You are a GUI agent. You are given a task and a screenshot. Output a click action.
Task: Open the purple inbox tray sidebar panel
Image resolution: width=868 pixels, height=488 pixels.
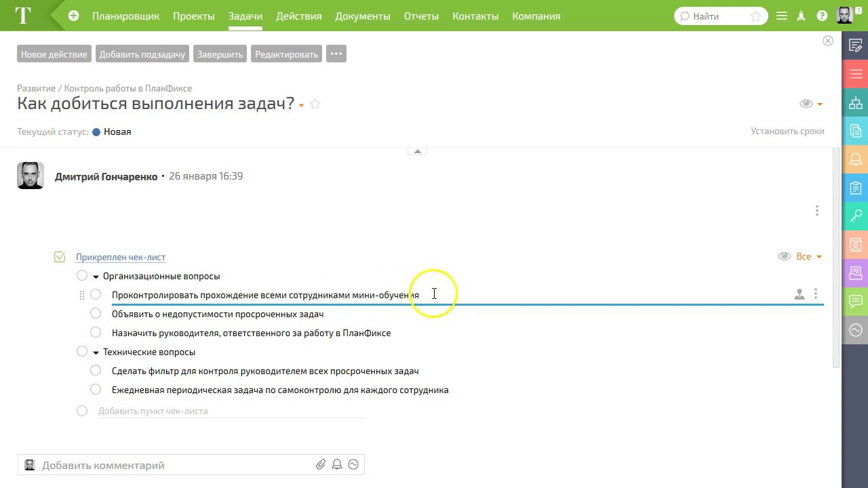coord(855,273)
